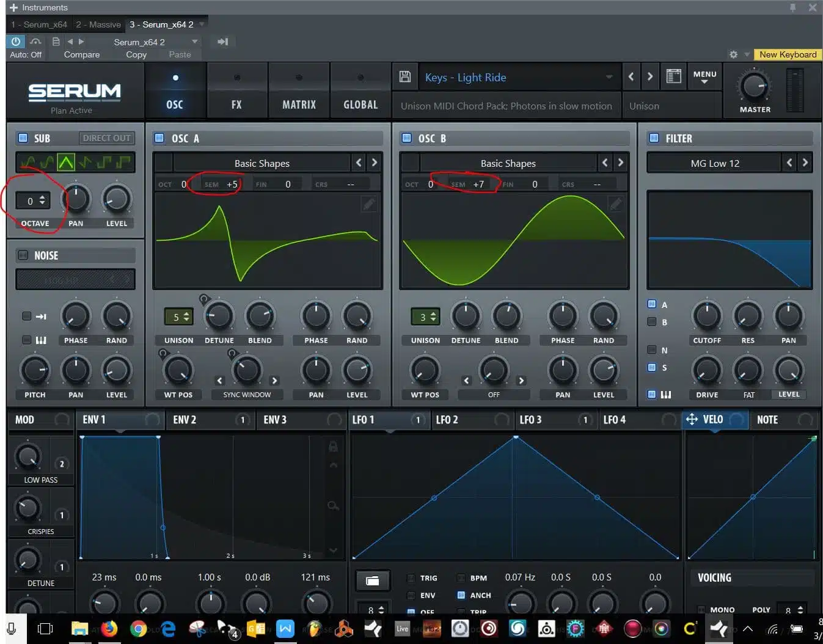This screenshot has height=644, width=823.
Task: Switch to the GLOBAL tab
Action: (360, 90)
